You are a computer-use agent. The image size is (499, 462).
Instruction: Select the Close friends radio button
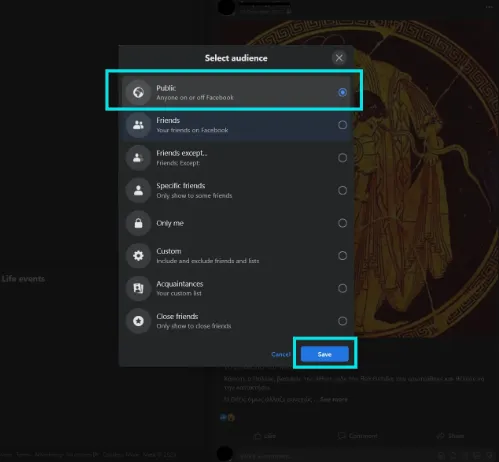pyautogui.click(x=342, y=321)
